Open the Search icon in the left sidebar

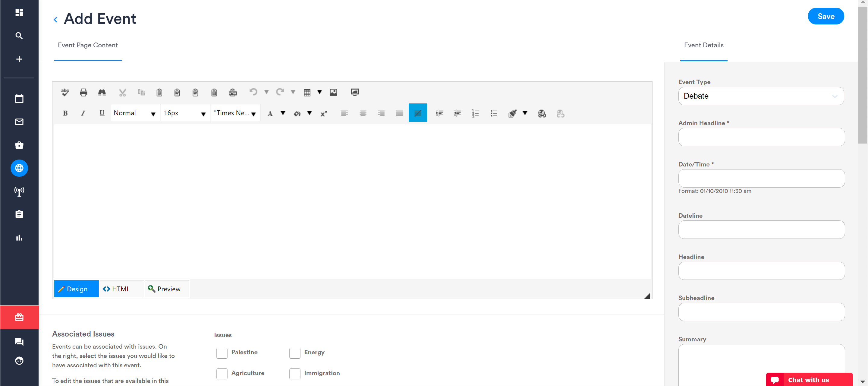pyautogui.click(x=19, y=35)
